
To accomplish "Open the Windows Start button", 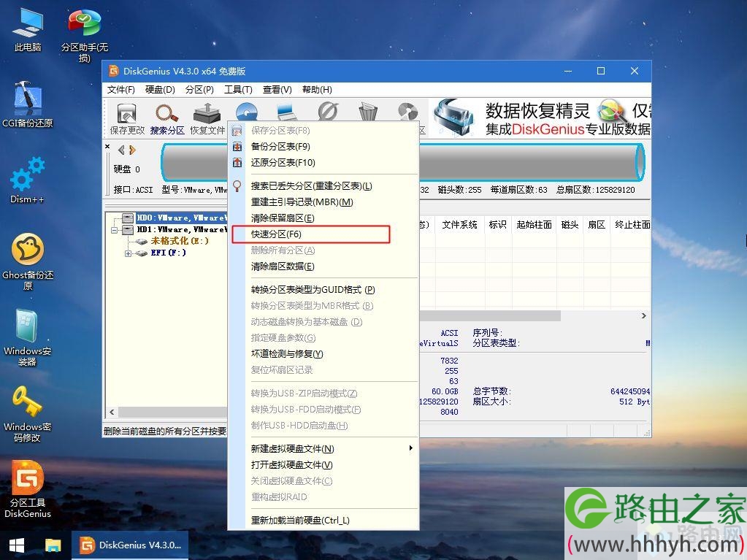I will pyautogui.click(x=17, y=545).
